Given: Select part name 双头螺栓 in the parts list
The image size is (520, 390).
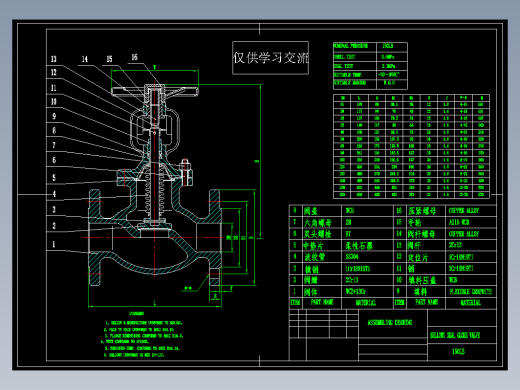Looking at the screenshot, I should coord(318,234).
